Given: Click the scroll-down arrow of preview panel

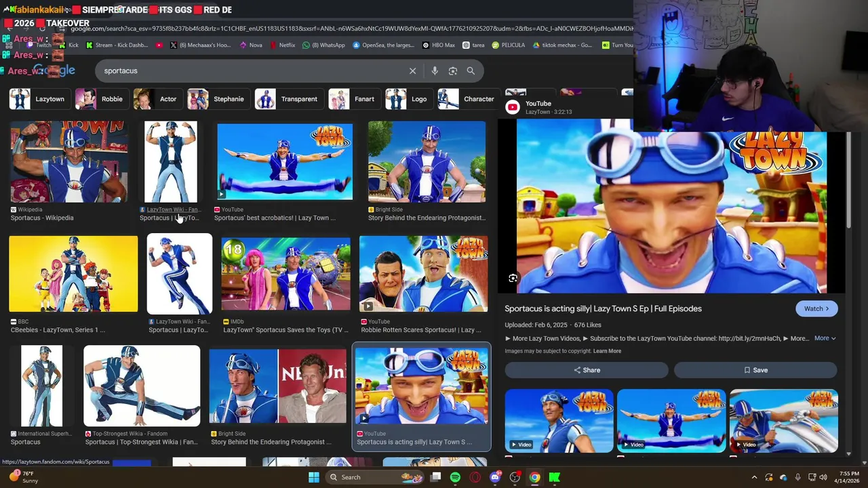Looking at the screenshot, I should (x=849, y=453).
